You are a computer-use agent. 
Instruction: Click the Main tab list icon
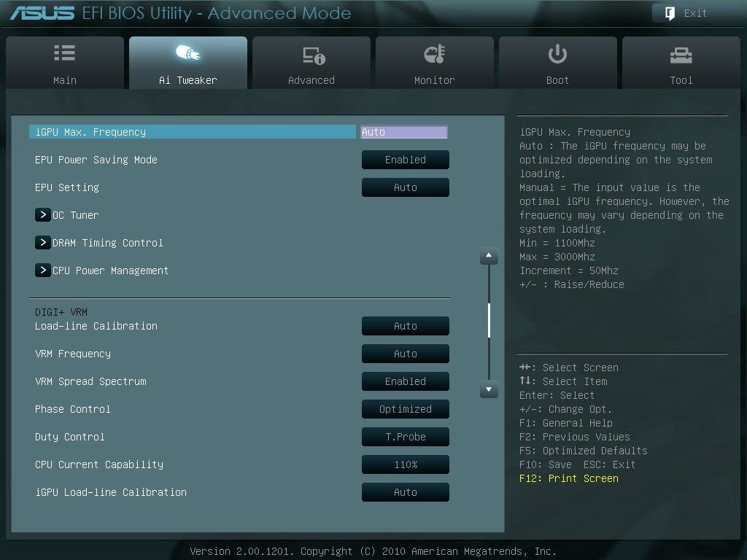click(x=65, y=52)
